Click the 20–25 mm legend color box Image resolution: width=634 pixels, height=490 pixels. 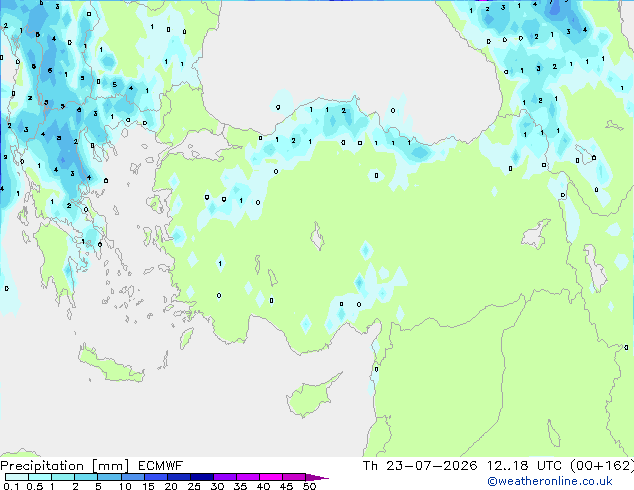178,477
